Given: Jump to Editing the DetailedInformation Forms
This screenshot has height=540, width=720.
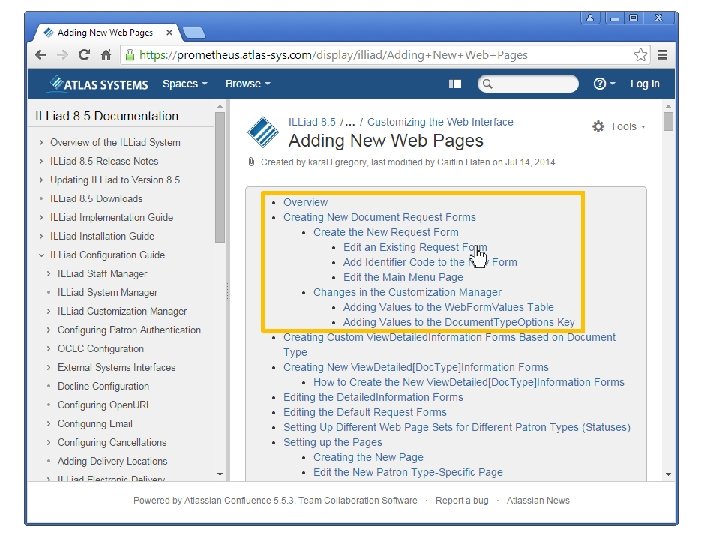Looking at the screenshot, I should 373,397.
